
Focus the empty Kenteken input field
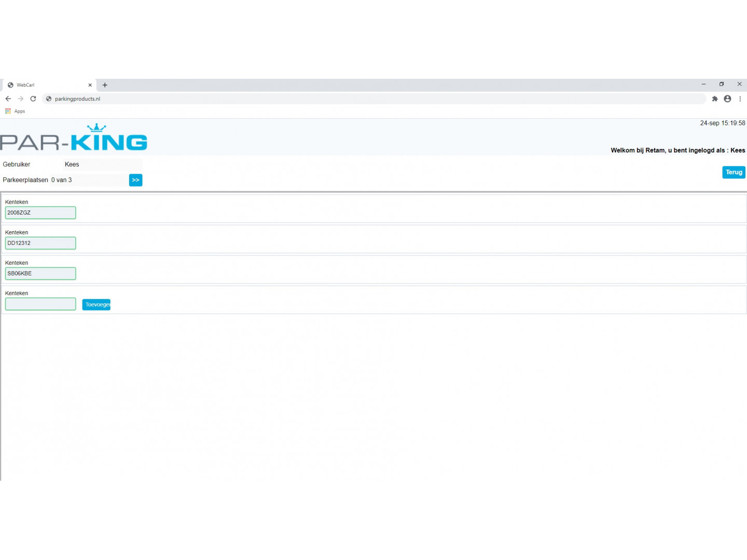pos(40,304)
